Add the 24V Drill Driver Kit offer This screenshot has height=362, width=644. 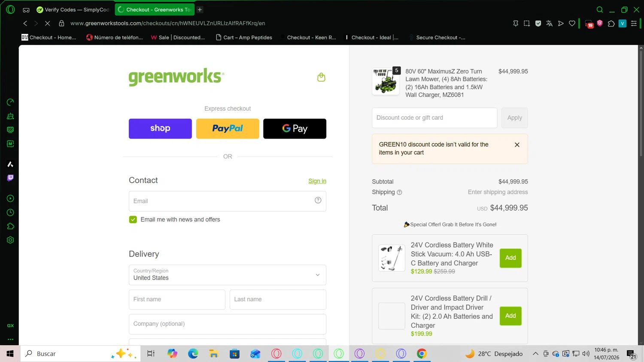coord(510,316)
